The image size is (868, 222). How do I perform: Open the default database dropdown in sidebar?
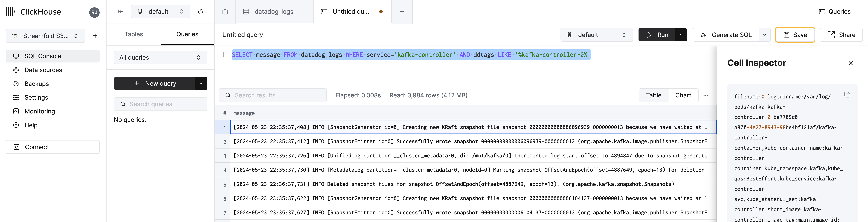(160, 12)
